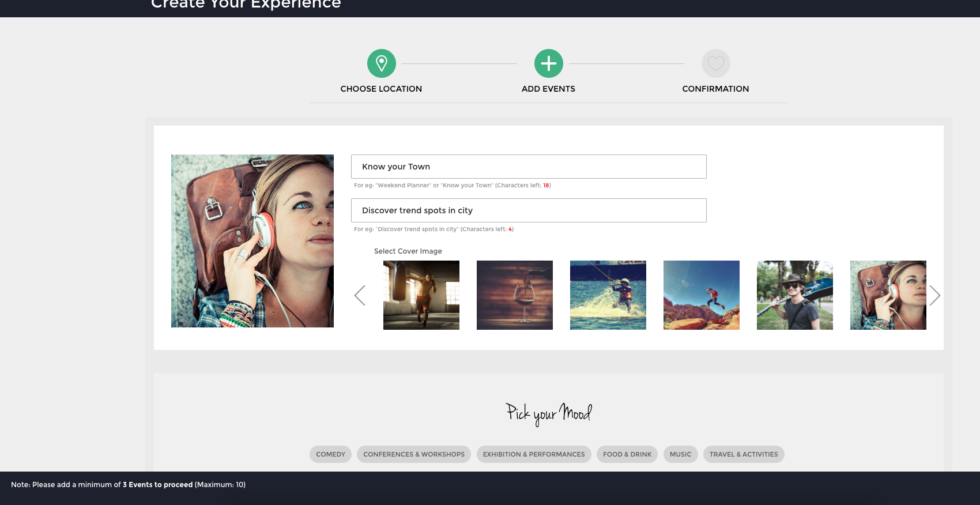Pick the Comedy mood
The width and height of the screenshot is (980, 505).
point(330,454)
